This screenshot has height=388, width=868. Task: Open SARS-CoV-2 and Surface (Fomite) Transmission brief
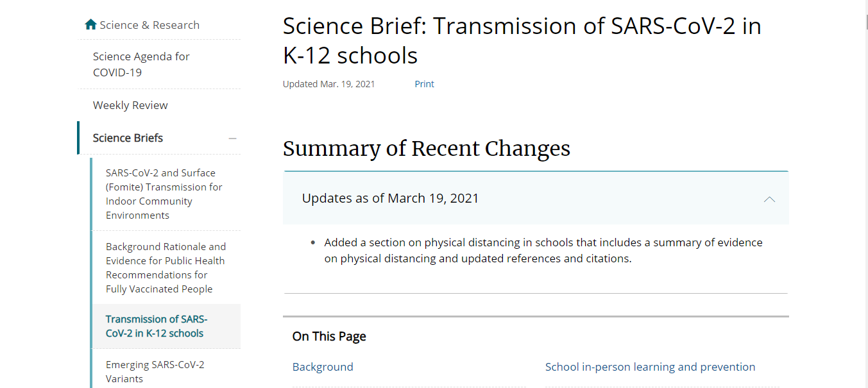point(164,194)
